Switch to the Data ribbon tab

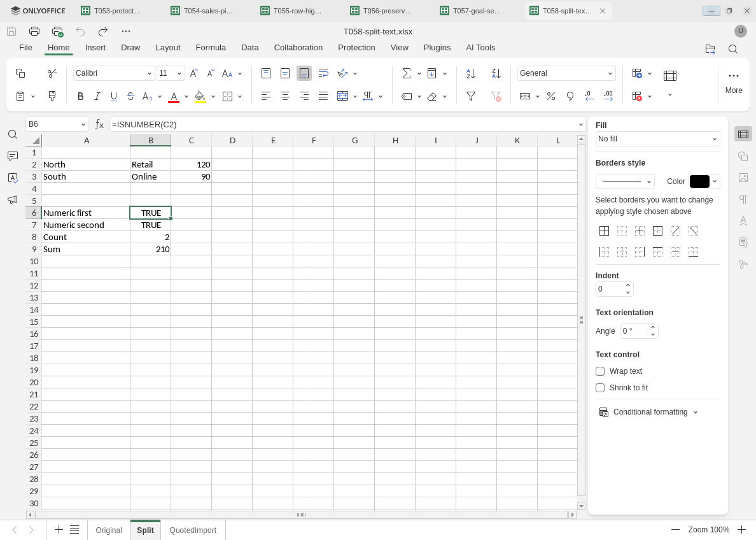(x=249, y=48)
